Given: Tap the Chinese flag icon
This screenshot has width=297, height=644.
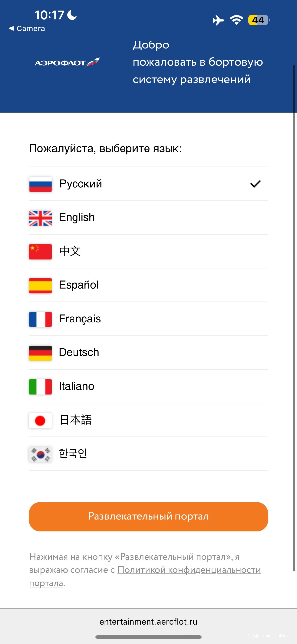Looking at the screenshot, I should (40, 252).
